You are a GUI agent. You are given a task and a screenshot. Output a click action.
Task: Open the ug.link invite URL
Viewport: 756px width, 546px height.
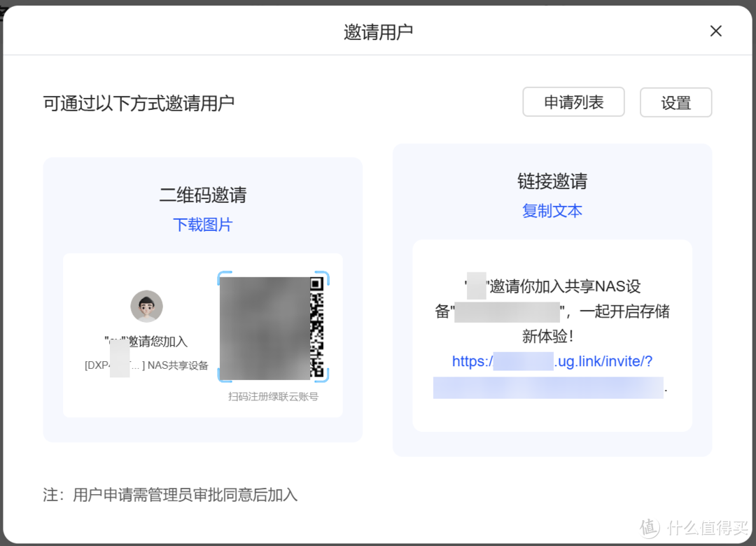coord(553,361)
